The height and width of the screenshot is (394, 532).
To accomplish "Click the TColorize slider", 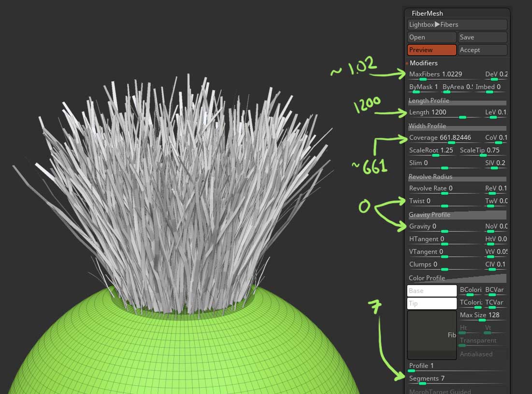I will point(471,304).
